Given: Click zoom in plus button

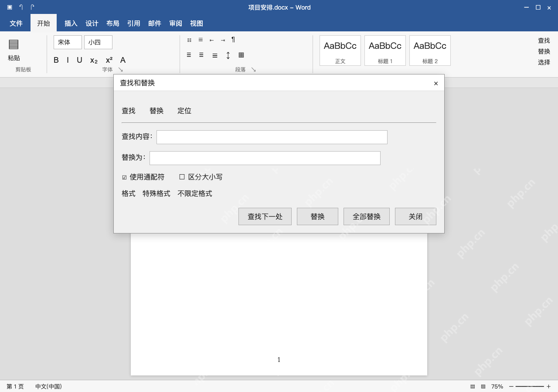Looking at the screenshot, I should [x=548, y=386].
